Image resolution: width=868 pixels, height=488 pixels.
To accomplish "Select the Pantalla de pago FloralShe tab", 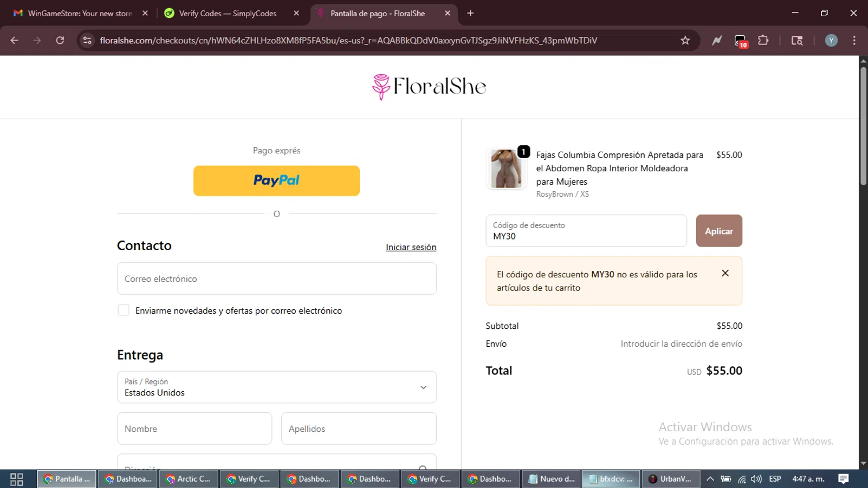I will [x=379, y=13].
